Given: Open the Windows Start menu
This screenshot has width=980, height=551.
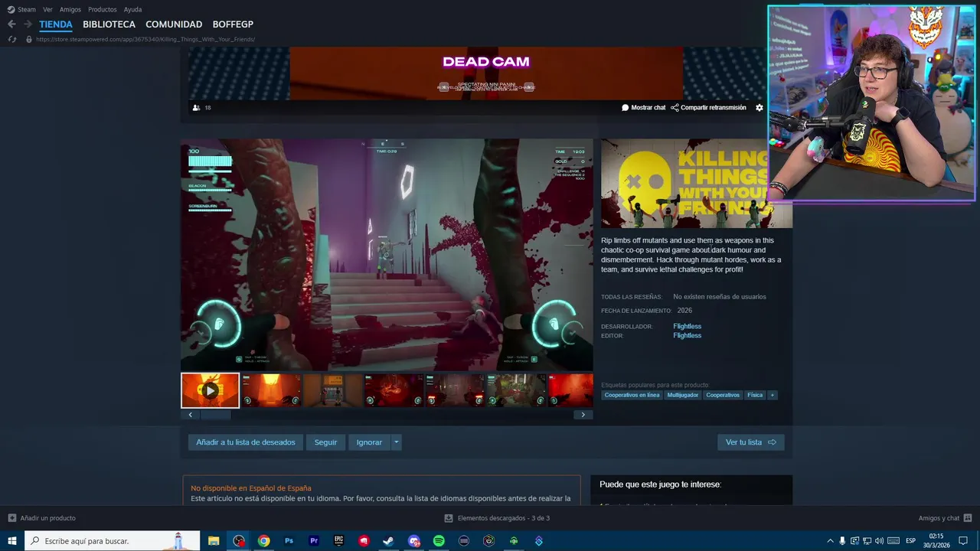Looking at the screenshot, I should coord(12,541).
